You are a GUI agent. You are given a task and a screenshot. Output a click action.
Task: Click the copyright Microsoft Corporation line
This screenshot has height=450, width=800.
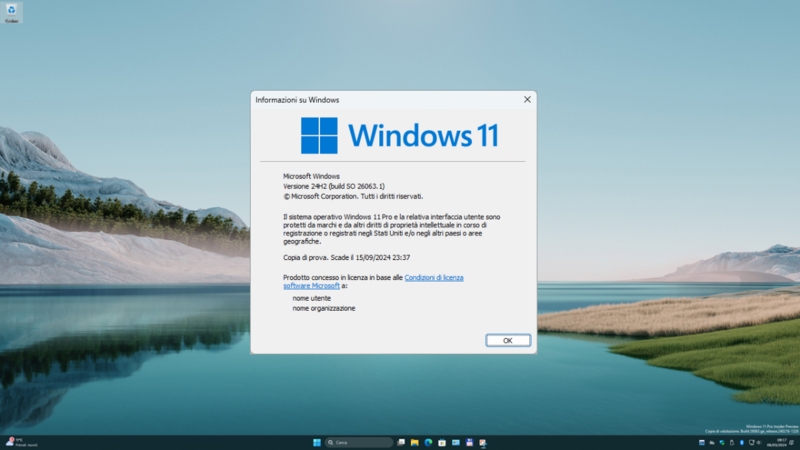tap(353, 196)
